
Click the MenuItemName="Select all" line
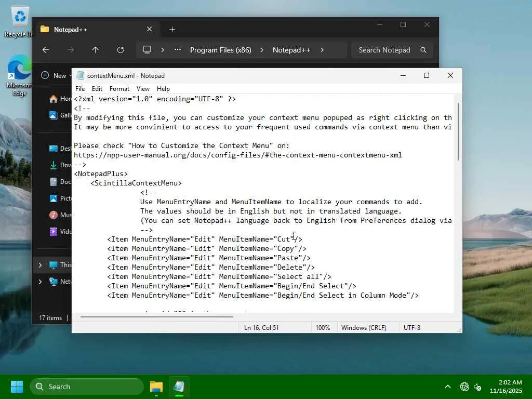click(x=219, y=277)
